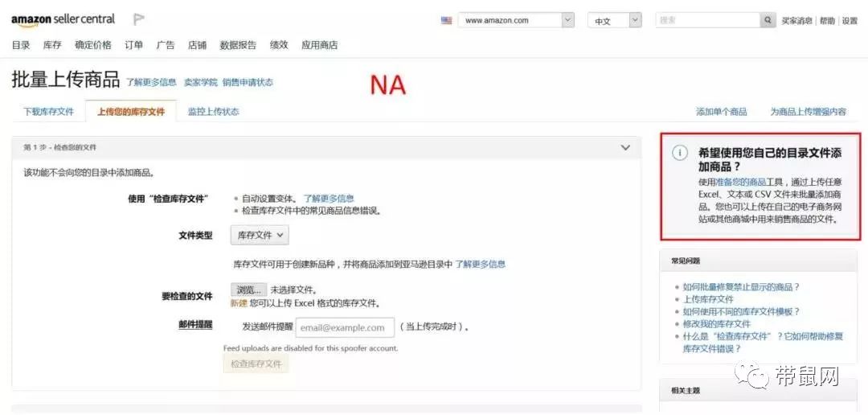Click the US flag marketplace icon

446,20
